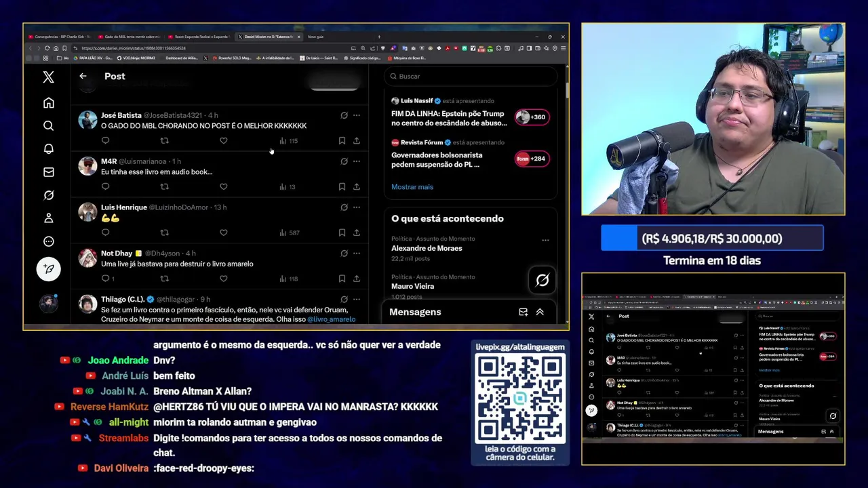868x488 pixels.
Task: Open more options on M4R's post
Action: point(357,161)
